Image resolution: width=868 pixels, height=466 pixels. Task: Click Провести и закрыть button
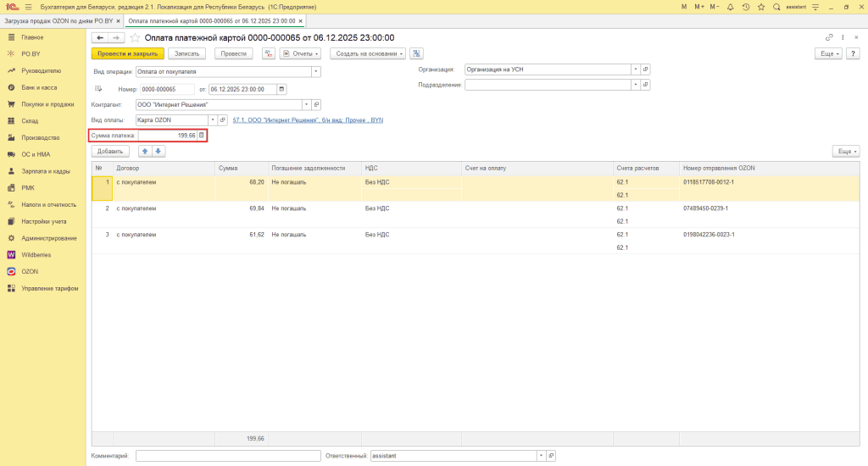tap(127, 53)
